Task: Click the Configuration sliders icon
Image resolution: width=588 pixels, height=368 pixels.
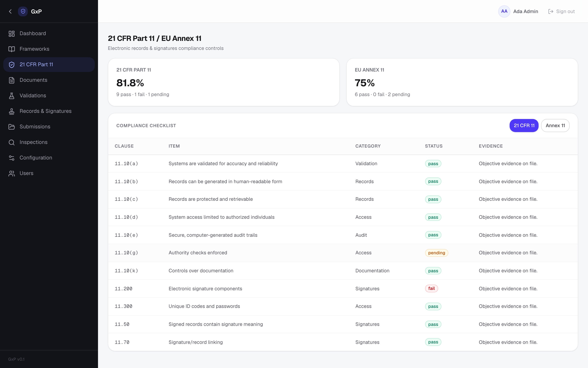Action: pos(11,158)
